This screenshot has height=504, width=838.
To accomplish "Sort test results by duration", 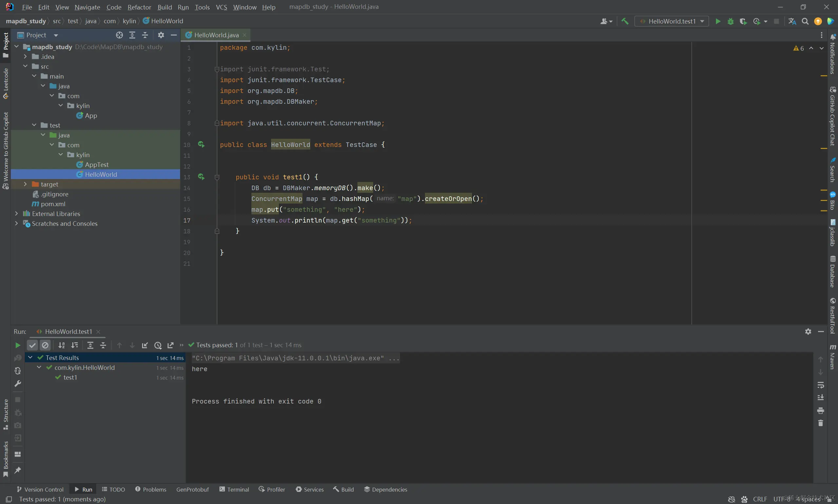I will point(74,345).
